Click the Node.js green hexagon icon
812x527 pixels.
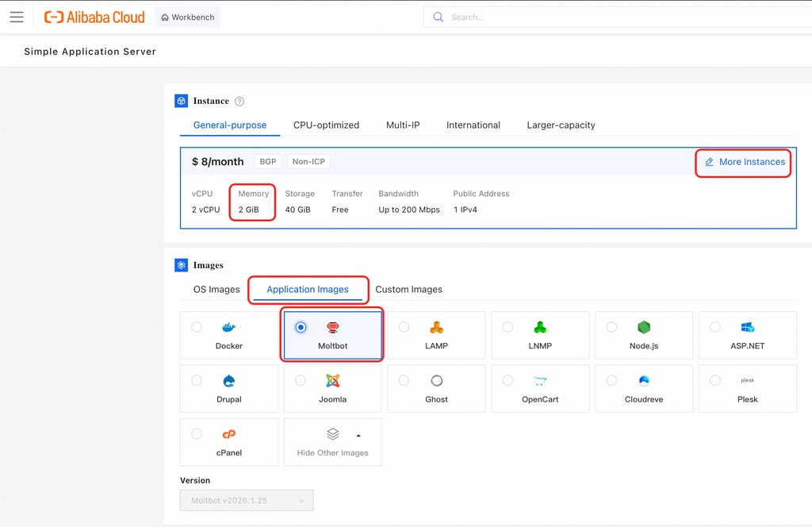pos(644,328)
